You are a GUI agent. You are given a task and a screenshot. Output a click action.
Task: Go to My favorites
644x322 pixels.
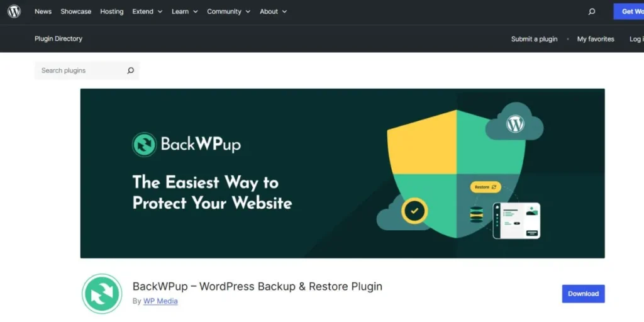click(596, 39)
